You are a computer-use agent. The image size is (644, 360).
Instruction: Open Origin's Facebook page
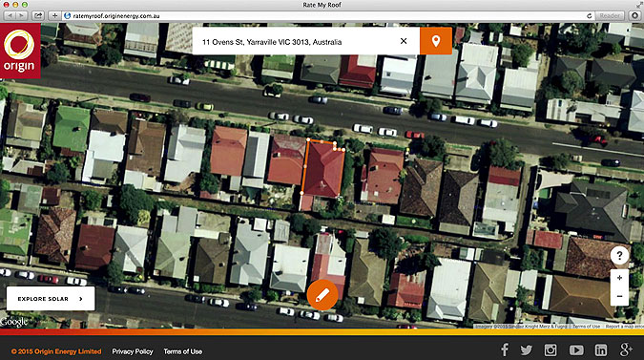coord(505,349)
